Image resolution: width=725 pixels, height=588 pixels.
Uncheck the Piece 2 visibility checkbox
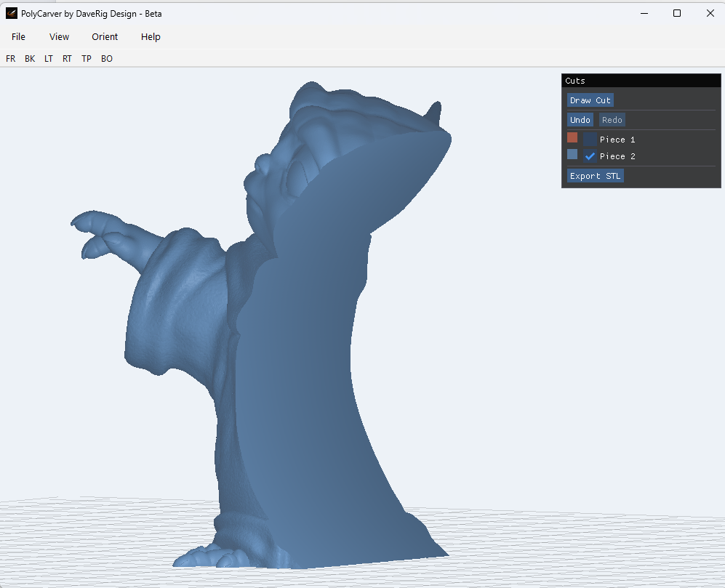pos(590,156)
